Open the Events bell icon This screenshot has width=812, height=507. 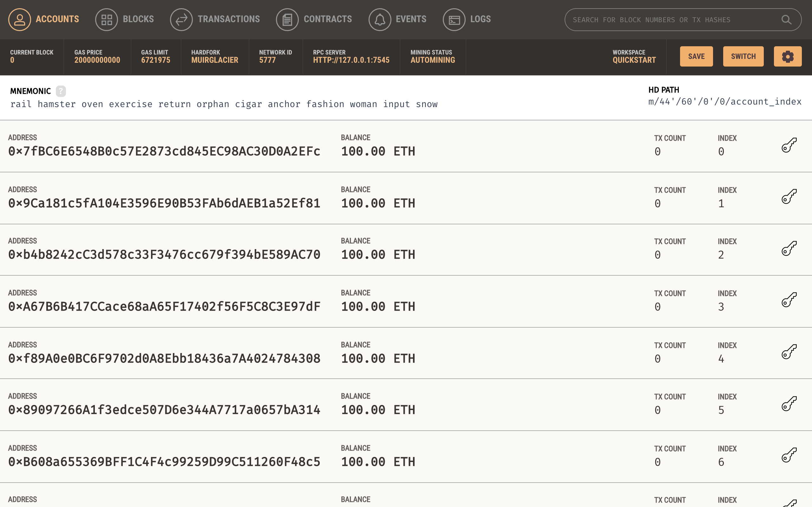pos(379,19)
